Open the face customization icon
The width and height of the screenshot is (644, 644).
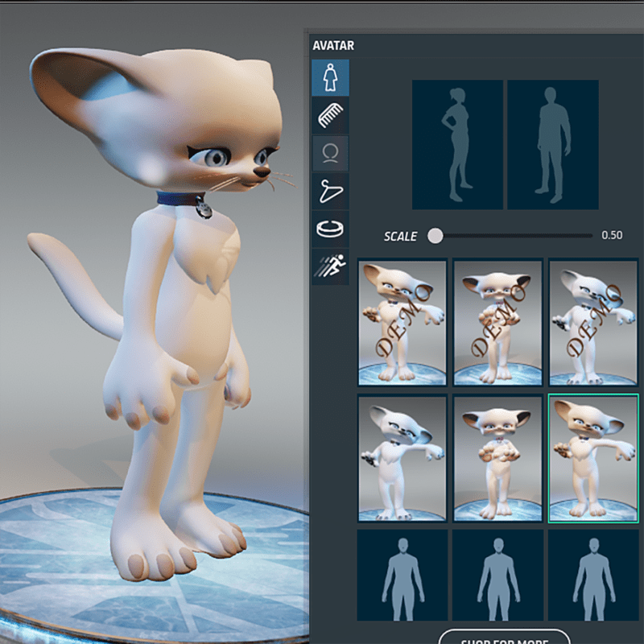point(330,153)
